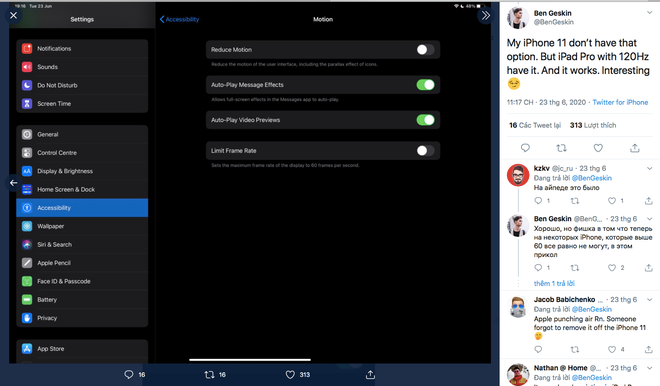660x386 pixels.
Task: Open Wallpaper icon in settings
Action: [27, 226]
